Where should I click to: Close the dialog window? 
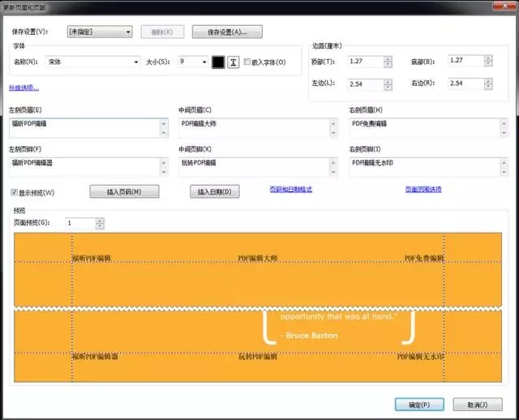tap(504, 6)
